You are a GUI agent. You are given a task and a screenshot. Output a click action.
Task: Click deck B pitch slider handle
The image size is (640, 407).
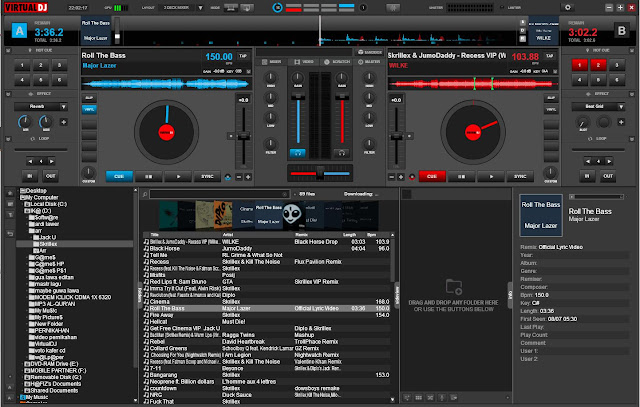(x=396, y=136)
